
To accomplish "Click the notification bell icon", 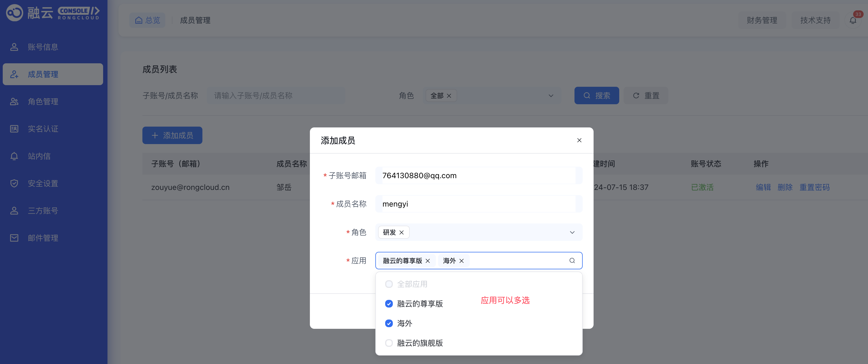I will pyautogui.click(x=852, y=20).
